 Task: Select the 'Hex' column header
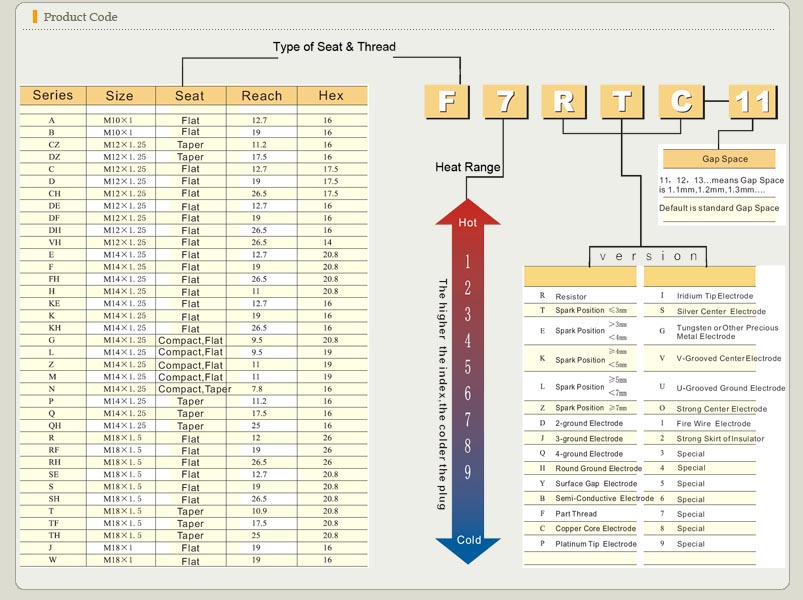pyautogui.click(x=331, y=96)
